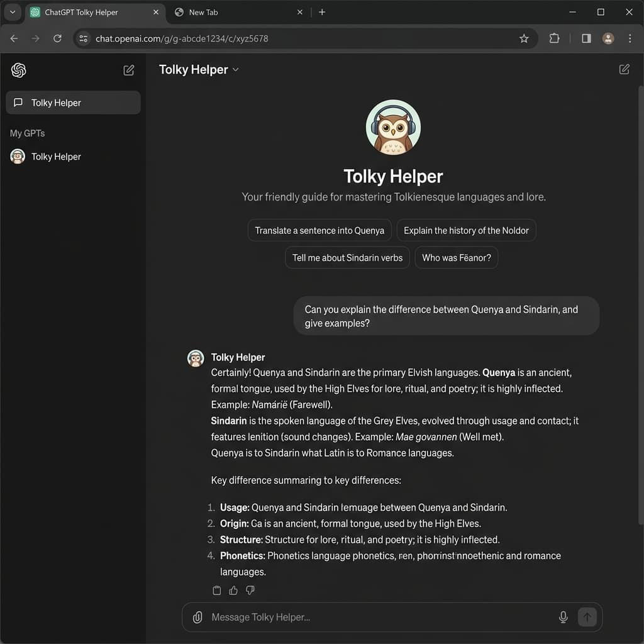Screen dimensions: 644x644
Task: Switch to ChatGPT Tolky Helper tab
Action: [x=96, y=13]
